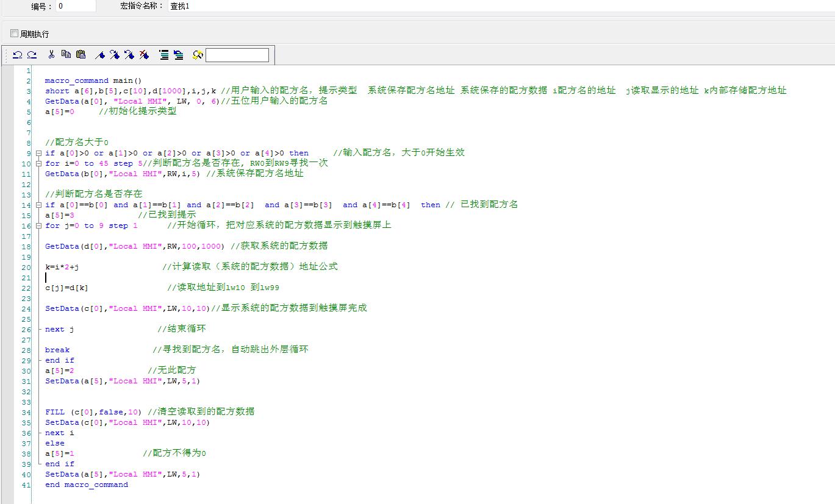Viewport: 835px width, 504px height.
Task: Paste using the clipboard icon
Action: [81, 55]
